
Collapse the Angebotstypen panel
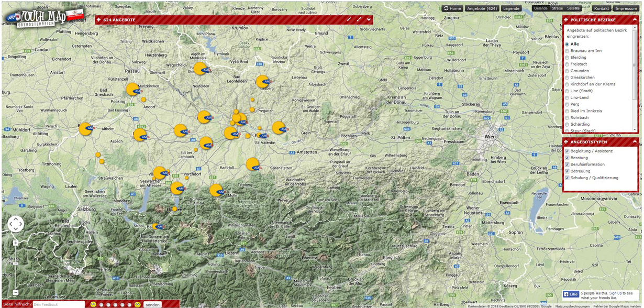[x=635, y=142]
